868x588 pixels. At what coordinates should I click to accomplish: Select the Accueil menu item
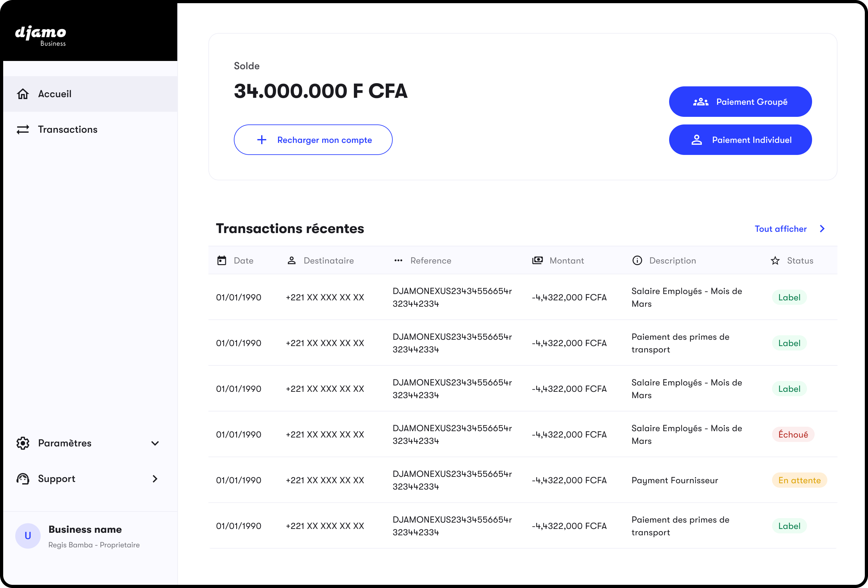click(55, 94)
